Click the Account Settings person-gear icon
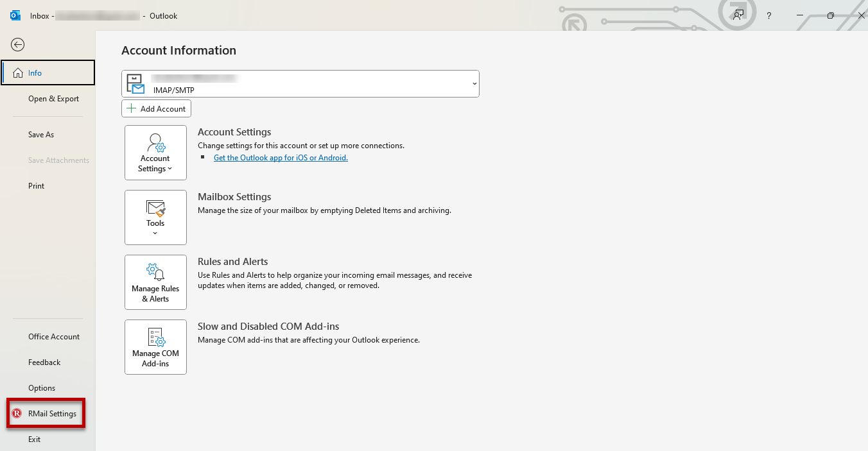 click(155, 142)
